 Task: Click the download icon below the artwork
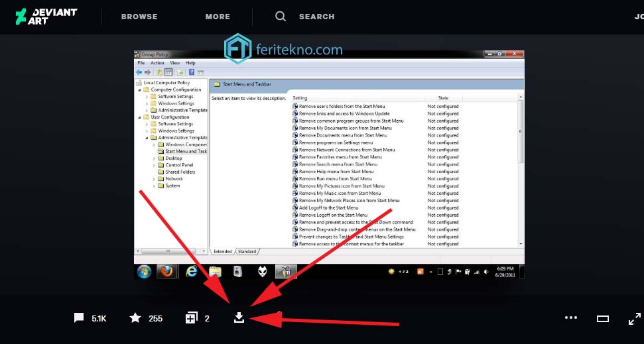239,317
